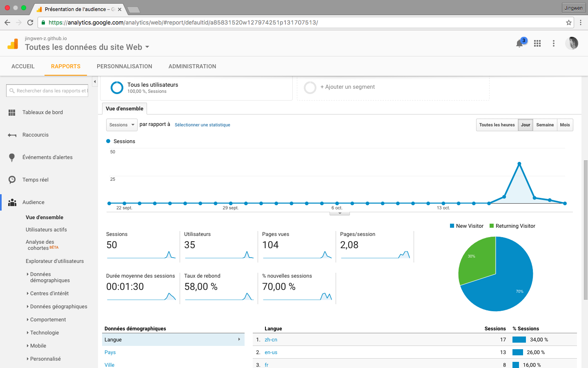
Task: Expand the chart annotations drawer arrow
Action: click(339, 213)
